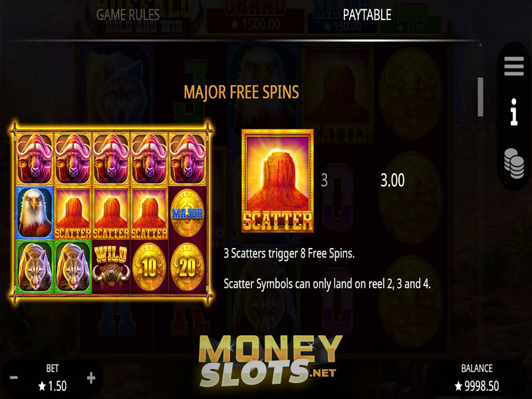The width and height of the screenshot is (532, 399).
Task: Click the large Scatter symbol image
Action: click(277, 181)
